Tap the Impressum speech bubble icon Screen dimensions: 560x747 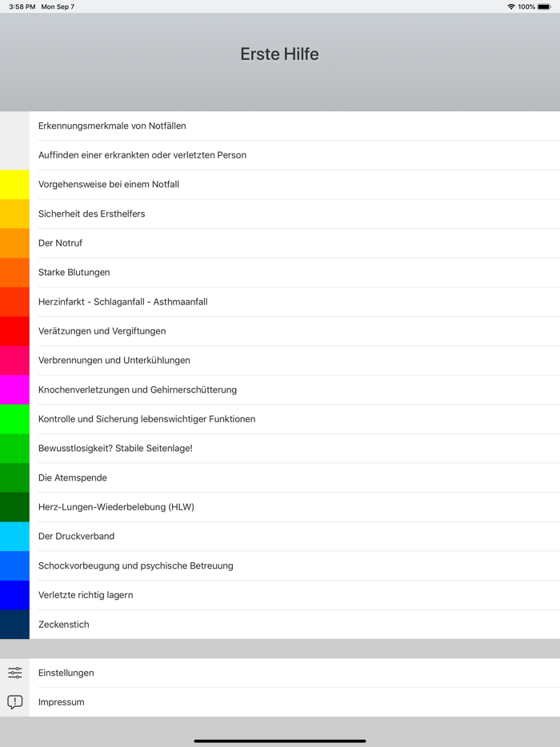pos(14,701)
